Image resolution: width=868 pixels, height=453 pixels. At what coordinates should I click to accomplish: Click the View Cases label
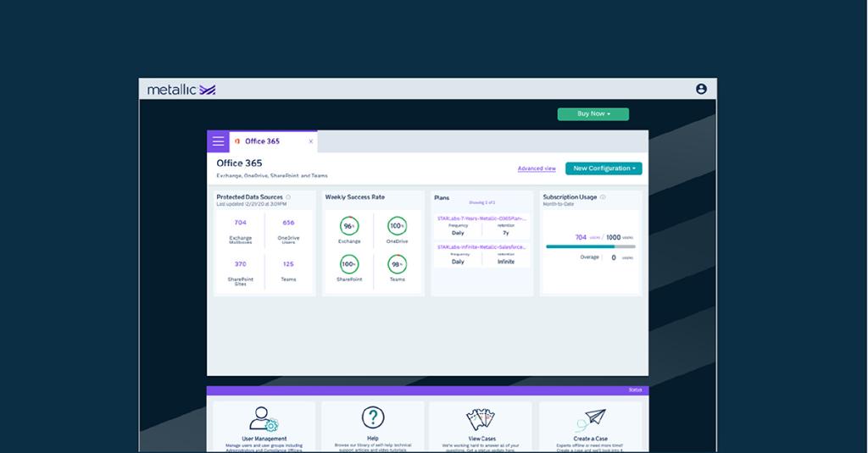482,439
